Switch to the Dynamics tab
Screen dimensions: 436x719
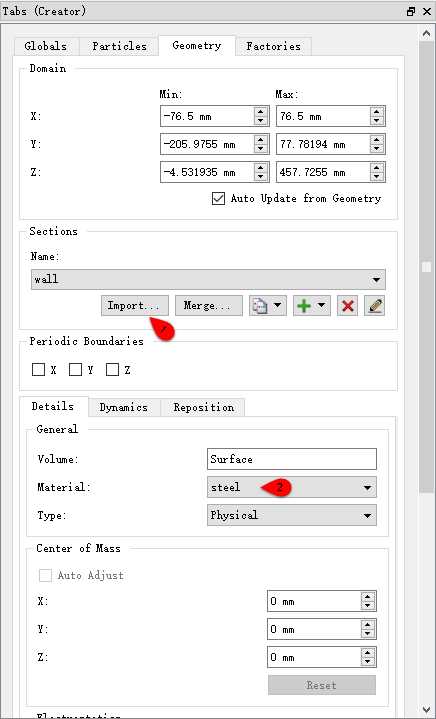pyautogui.click(x=124, y=408)
